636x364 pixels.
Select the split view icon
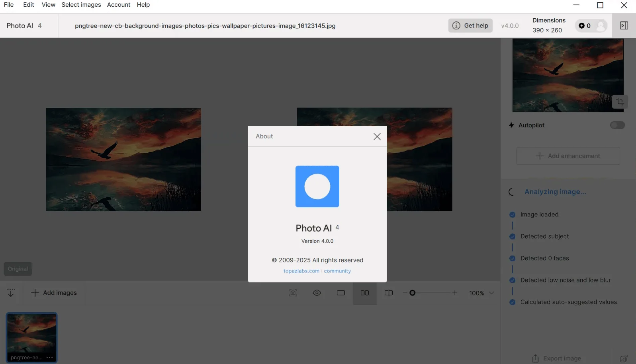[389, 293]
